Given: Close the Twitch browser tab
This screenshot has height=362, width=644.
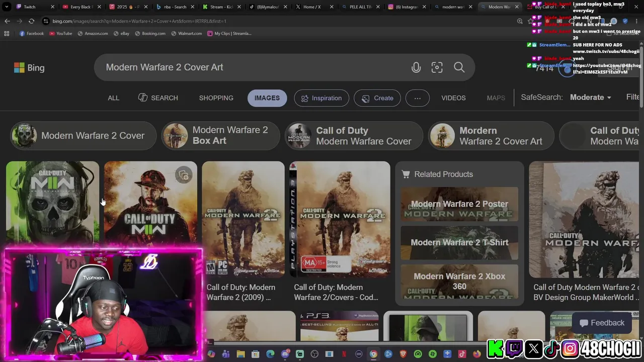Looking at the screenshot, I should coord(52,7).
